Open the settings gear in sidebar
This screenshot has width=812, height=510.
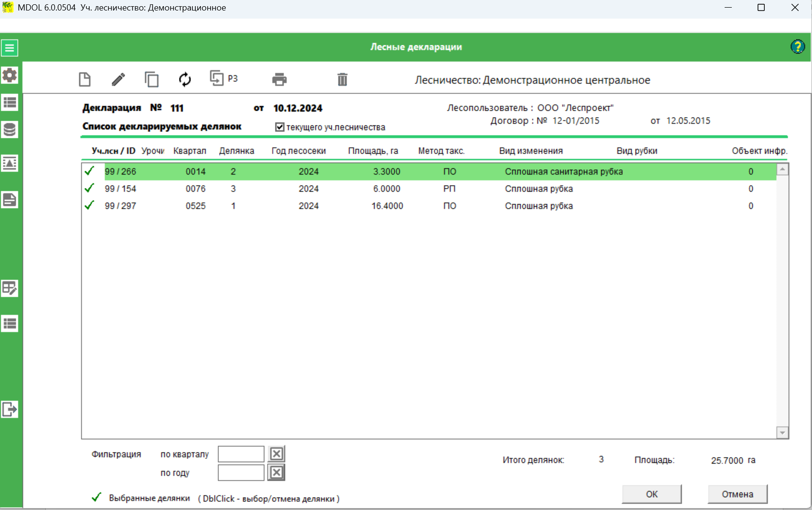[10, 75]
